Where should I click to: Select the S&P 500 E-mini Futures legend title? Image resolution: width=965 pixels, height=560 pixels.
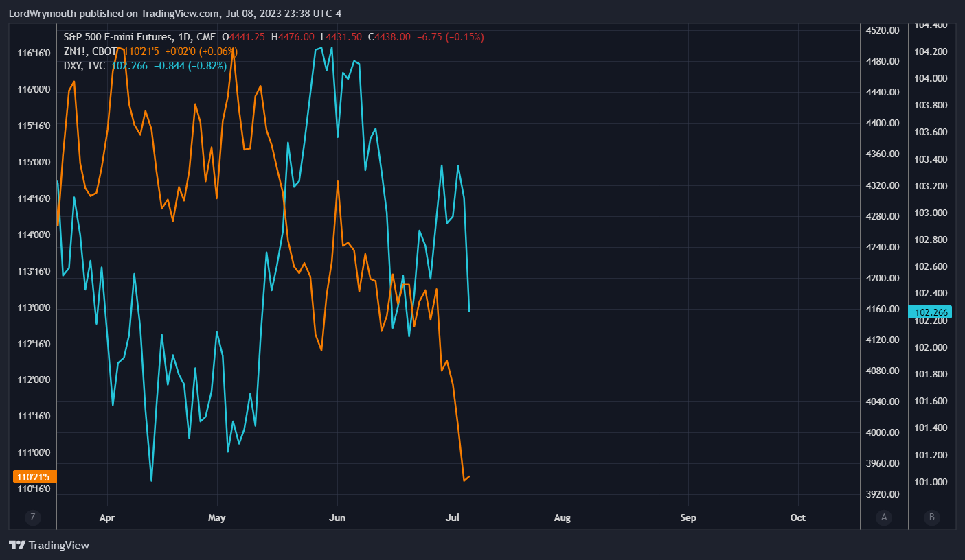[x=139, y=37]
